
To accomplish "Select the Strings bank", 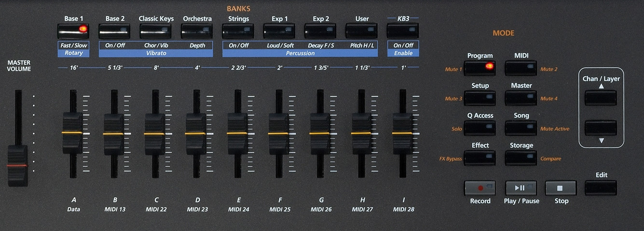I will 238,31.
